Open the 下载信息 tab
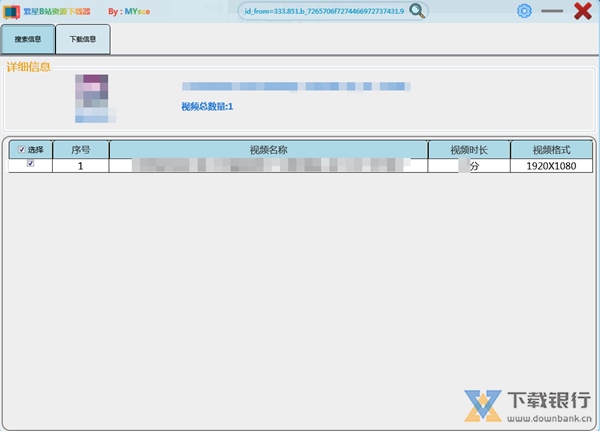 pyautogui.click(x=83, y=40)
